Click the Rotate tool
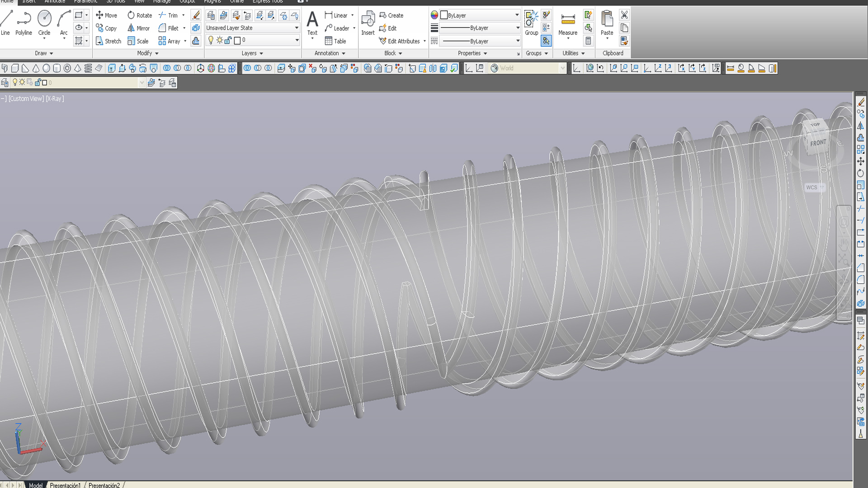Viewport: 868px width, 488px height. [139, 15]
